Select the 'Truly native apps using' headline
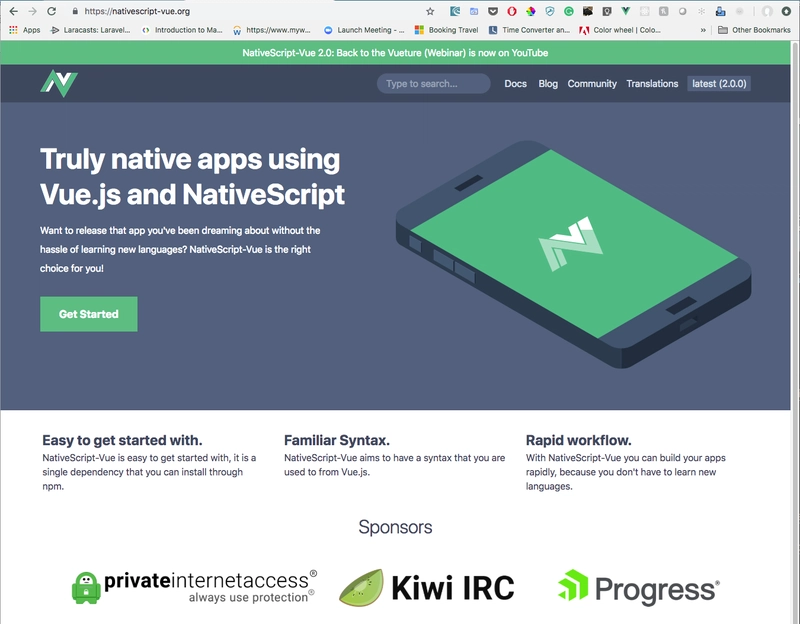This screenshot has width=800, height=624. [190, 159]
